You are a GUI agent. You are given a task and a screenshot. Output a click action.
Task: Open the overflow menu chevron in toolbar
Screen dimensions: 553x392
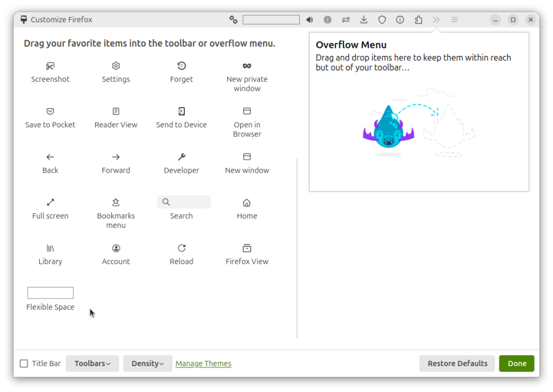pyautogui.click(x=436, y=20)
